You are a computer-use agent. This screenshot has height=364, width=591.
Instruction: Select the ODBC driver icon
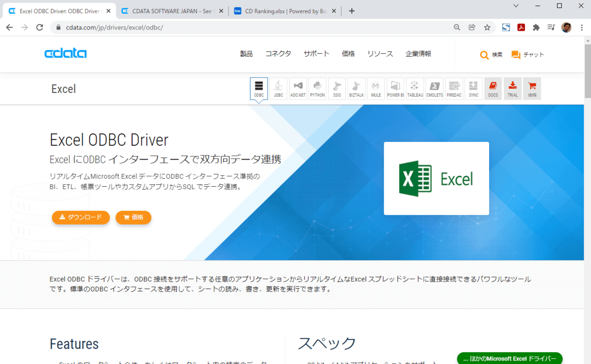(259, 89)
